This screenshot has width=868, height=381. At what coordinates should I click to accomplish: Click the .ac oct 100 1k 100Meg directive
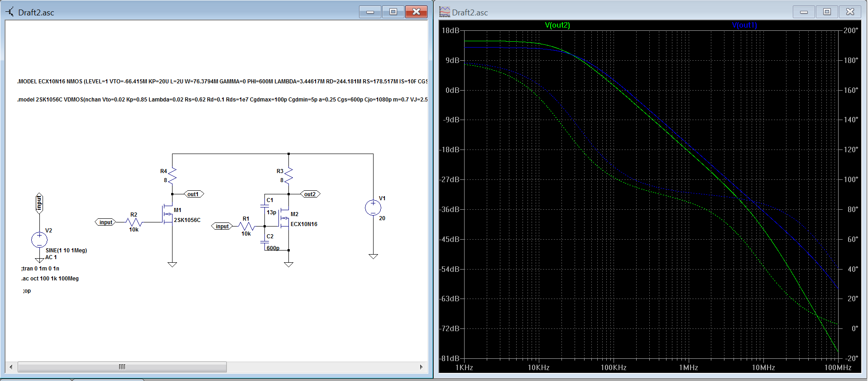(50, 279)
